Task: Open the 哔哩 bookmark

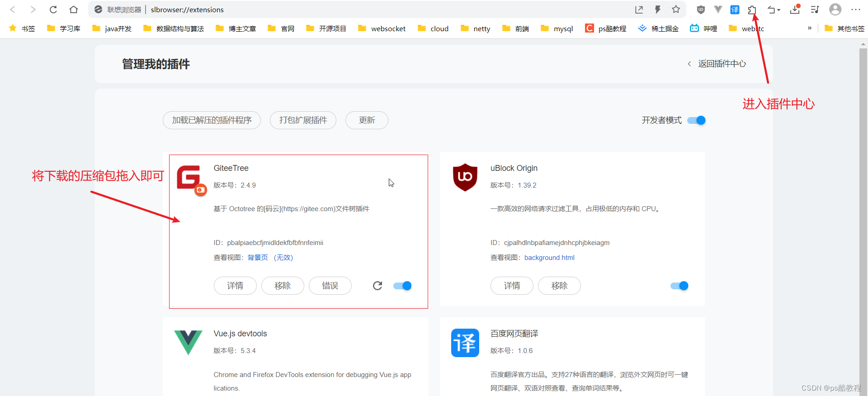Action: click(x=703, y=28)
